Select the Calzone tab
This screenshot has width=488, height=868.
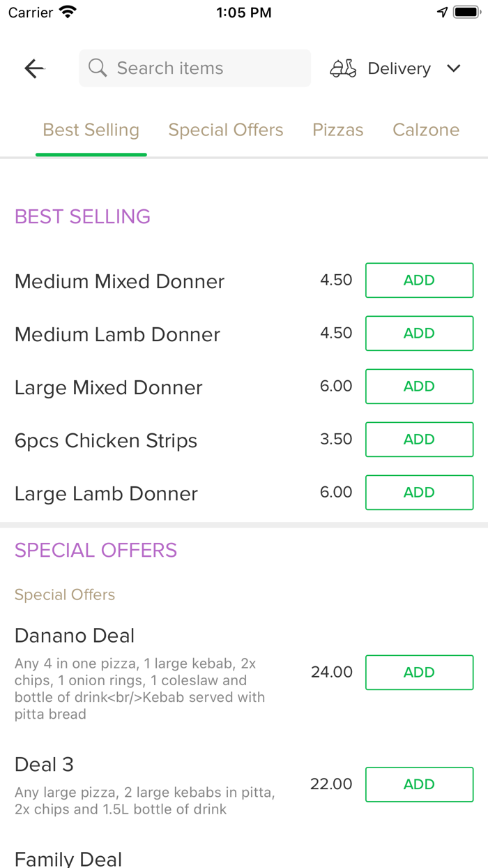[x=426, y=130]
